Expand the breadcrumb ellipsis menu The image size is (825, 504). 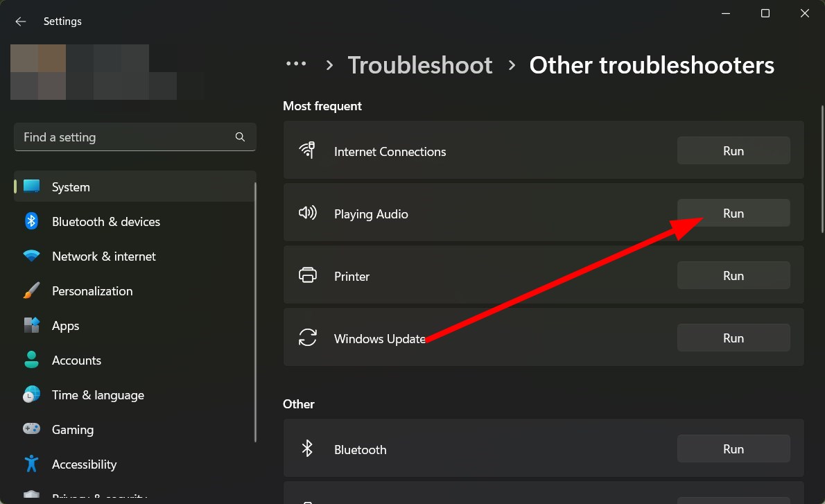[296, 64]
